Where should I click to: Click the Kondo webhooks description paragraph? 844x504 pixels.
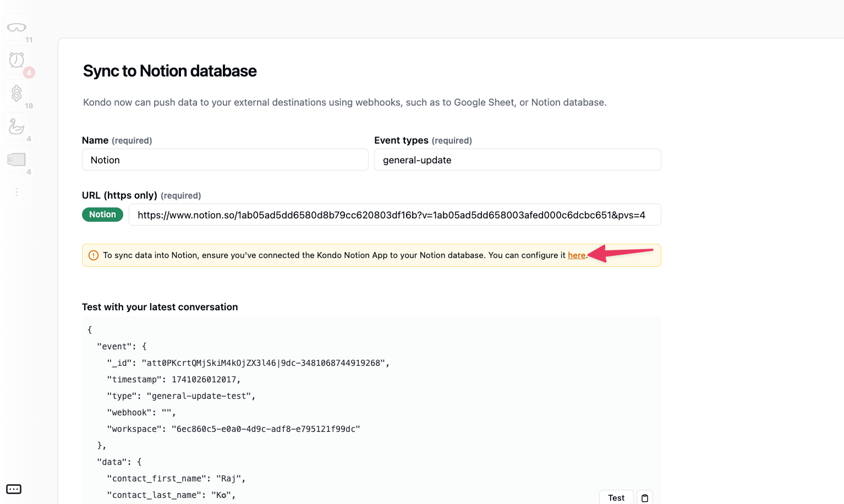tap(345, 102)
